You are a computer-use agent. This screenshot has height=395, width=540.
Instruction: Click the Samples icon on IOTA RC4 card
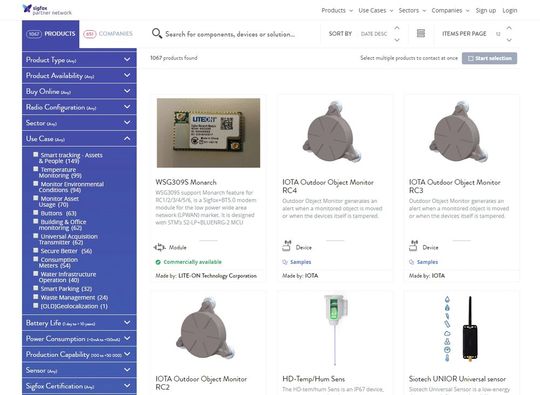[285, 262]
